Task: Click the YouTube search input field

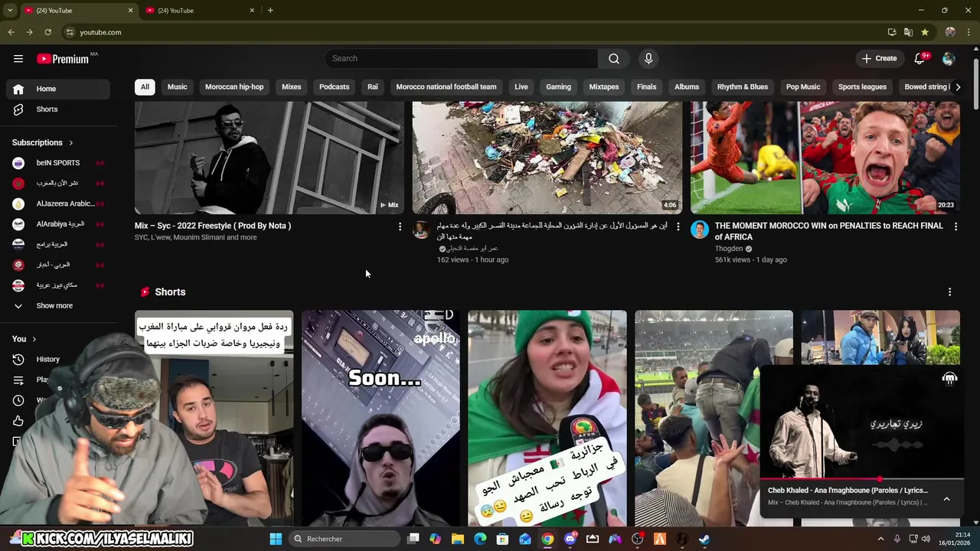Action: point(461,59)
